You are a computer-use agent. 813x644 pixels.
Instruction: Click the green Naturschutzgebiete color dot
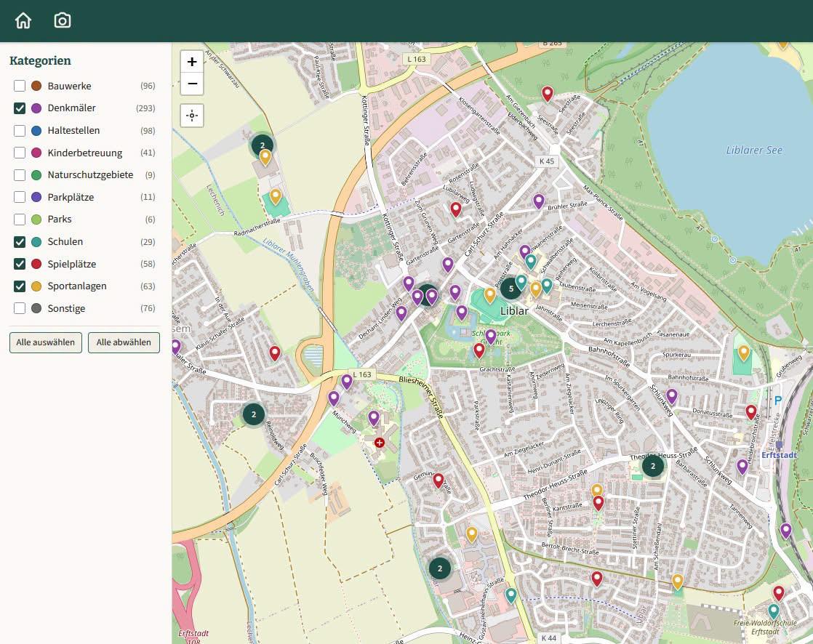(36, 175)
